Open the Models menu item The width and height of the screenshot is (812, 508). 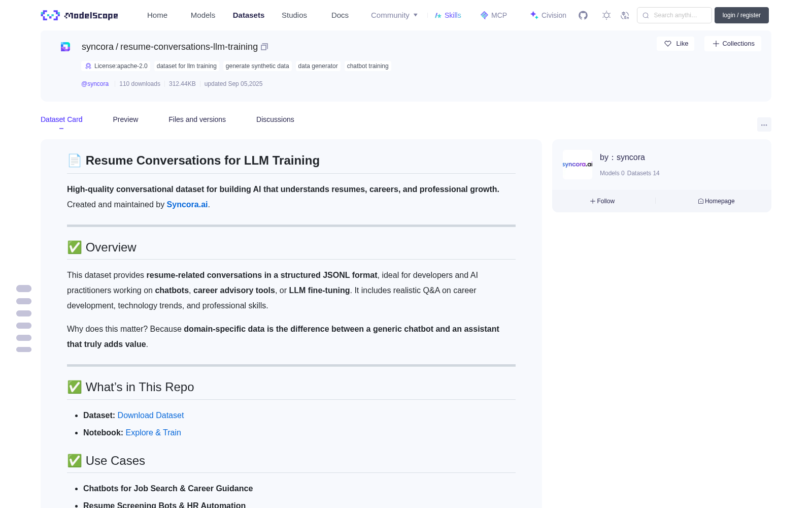point(203,15)
